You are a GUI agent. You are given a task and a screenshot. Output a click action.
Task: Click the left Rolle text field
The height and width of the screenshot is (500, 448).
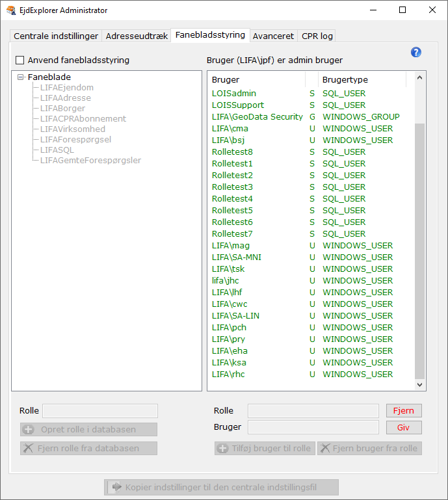click(100, 411)
